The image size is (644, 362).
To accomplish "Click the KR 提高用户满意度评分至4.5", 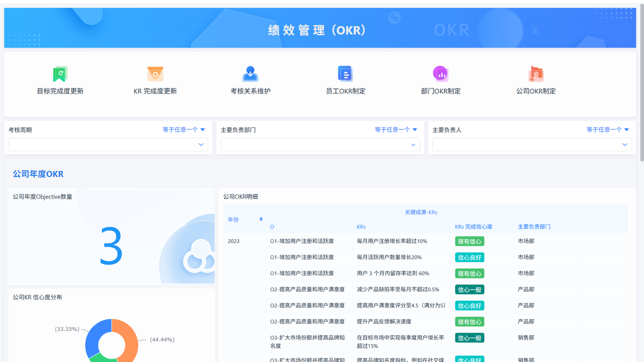I will click(x=401, y=306).
